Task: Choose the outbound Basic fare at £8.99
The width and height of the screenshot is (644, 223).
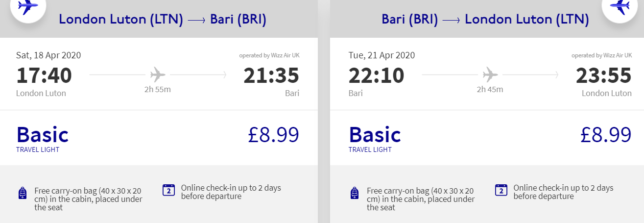Action: tap(159, 138)
